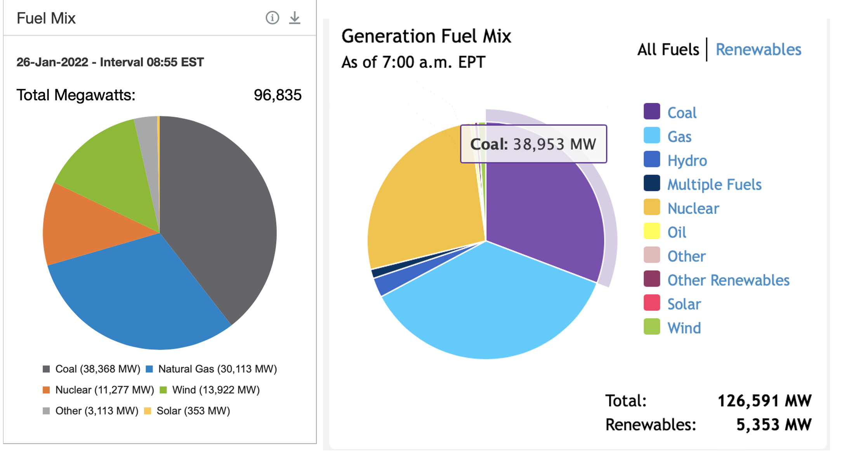868x452 pixels.
Task: Switch to the Renewables tab
Action: (x=758, y=50)
